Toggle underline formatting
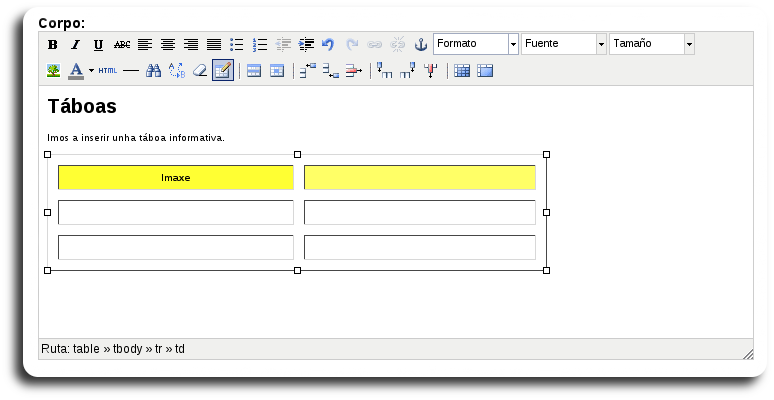 98,45
